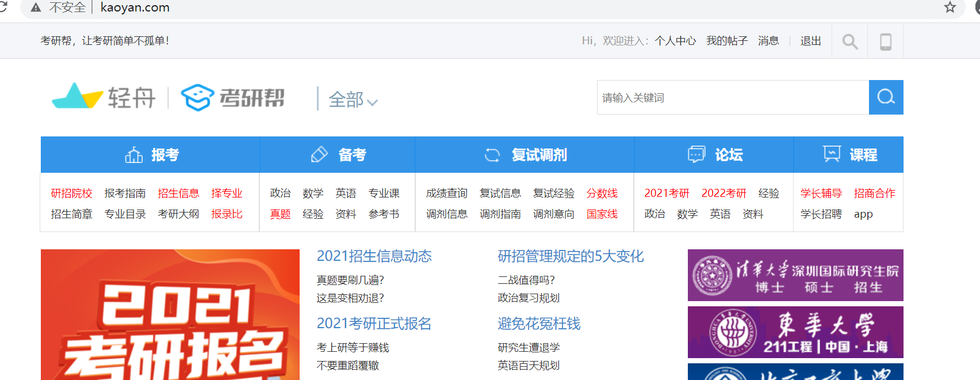Open the 真题 link
980x380 pixels.
coord(280,214)
